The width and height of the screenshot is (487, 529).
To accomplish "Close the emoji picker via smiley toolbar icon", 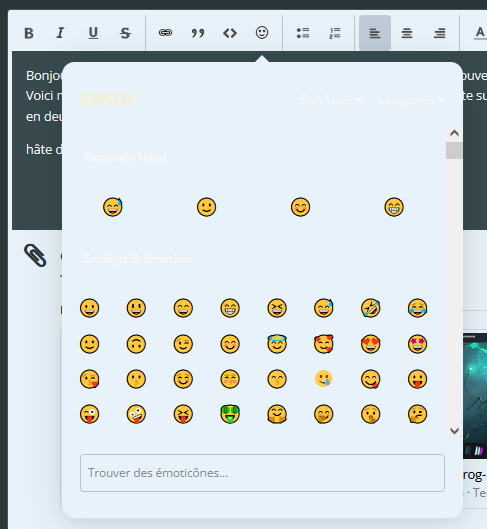I will [x=262, y=33].
